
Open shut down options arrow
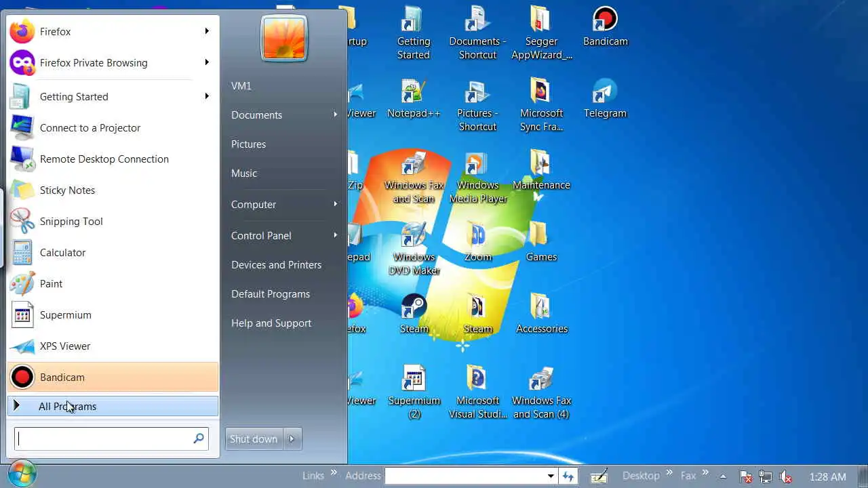click(292, 439)
